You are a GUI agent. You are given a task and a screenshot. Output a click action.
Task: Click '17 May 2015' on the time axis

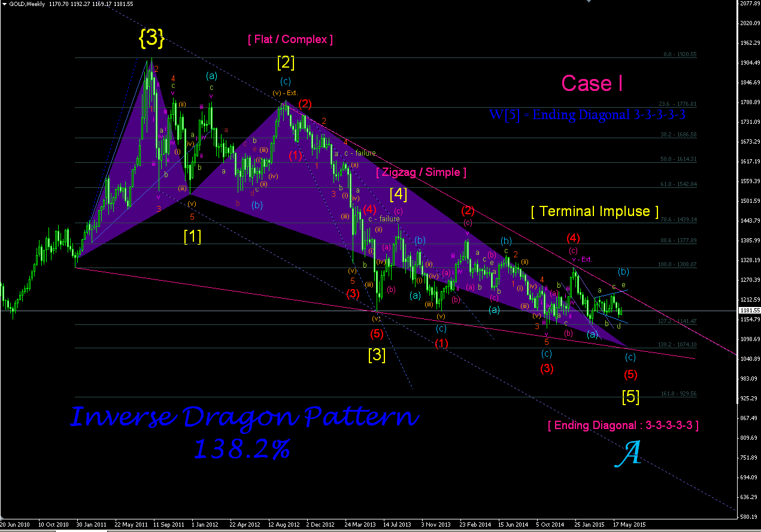click(x=628, y=524)
